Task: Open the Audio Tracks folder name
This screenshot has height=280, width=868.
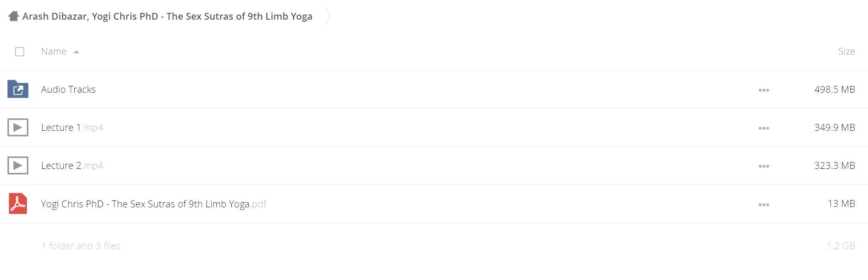Action: [x=68, y=89]
